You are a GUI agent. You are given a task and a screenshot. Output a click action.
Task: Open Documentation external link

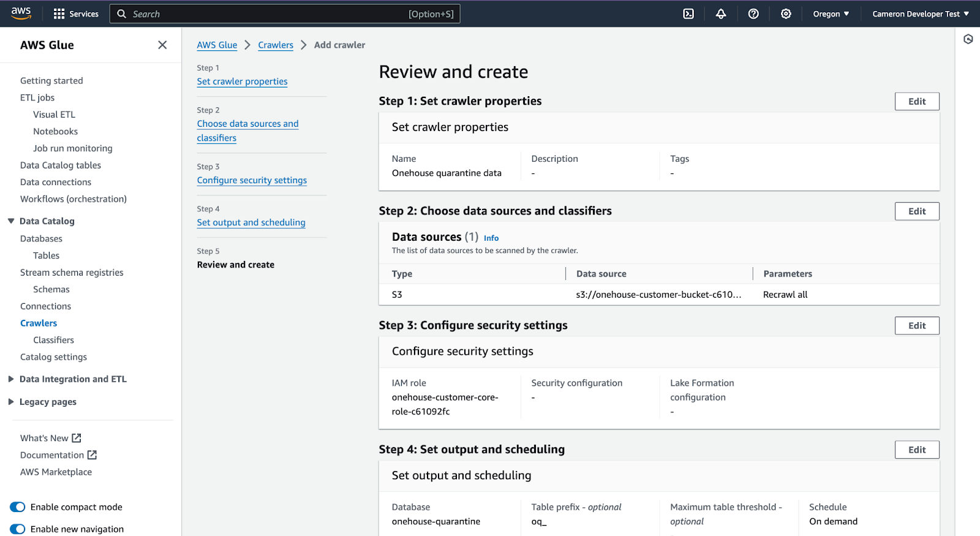tap(58, 455)
